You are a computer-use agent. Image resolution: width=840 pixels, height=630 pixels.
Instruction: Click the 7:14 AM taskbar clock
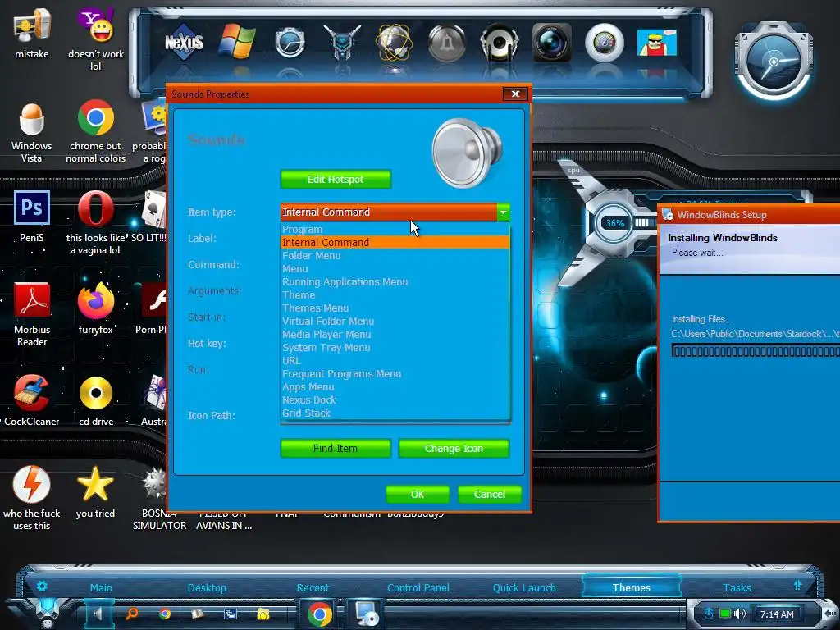[777, 614]
